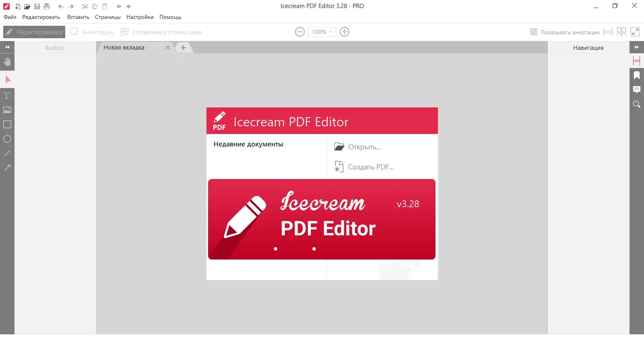Image resolution: width=644 pixels, height=346 pixels.
Task: Switch to Аннотации mode
Action: (x=92, y=32)
